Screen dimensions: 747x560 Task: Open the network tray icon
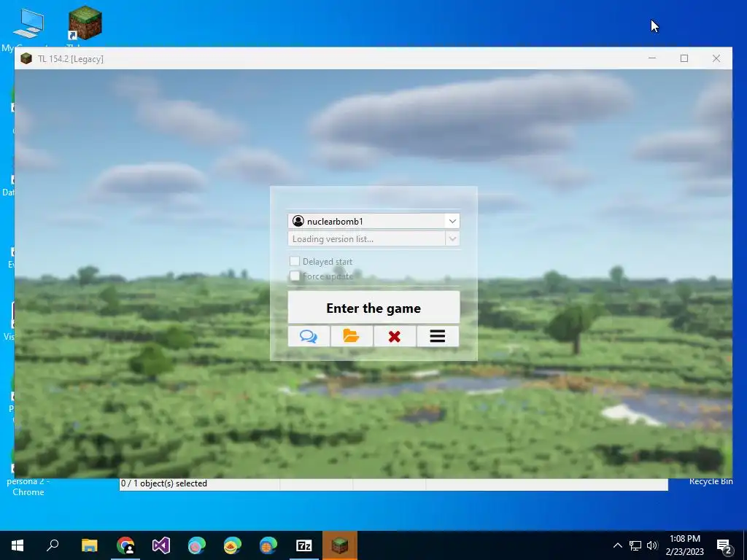[x=635, y=545]
